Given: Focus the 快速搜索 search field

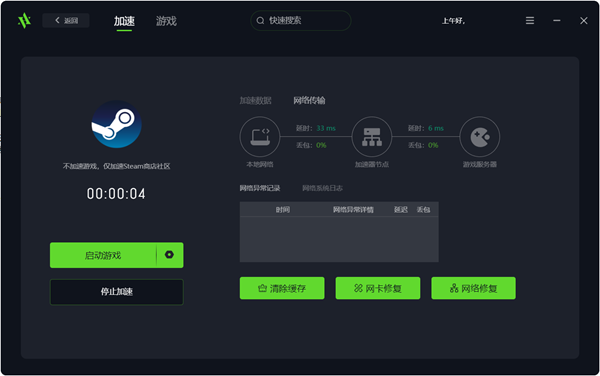Looking at the screenshot, I should 301,20.
